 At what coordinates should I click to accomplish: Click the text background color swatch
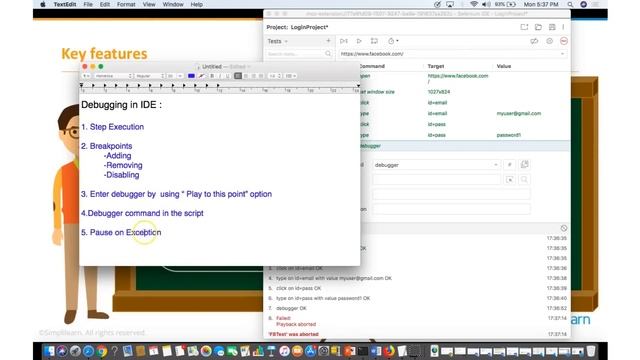202,76
